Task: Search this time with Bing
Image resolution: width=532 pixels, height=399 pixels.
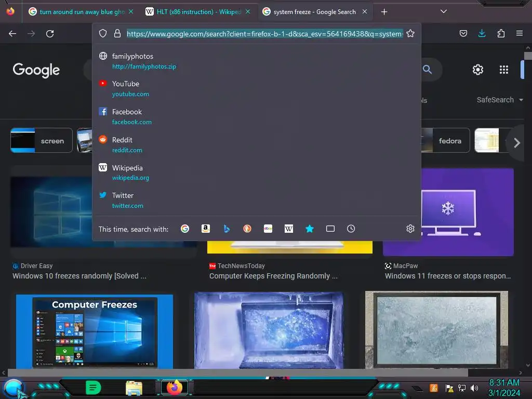Action: click(227, 229)
